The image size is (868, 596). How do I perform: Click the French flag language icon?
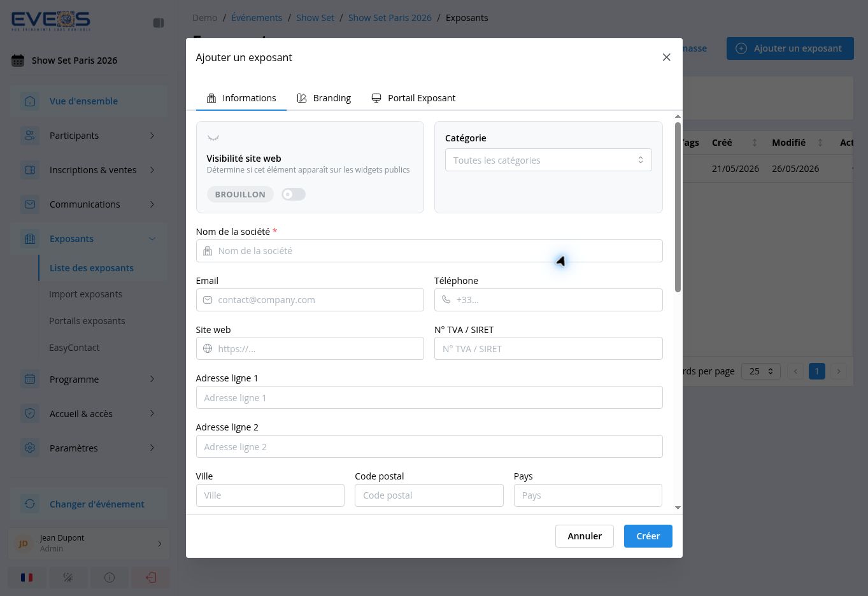coord(27,578)
